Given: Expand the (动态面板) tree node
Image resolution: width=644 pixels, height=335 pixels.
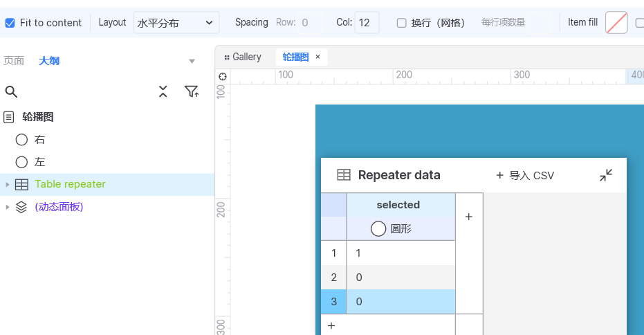Looking at the screenshot, I should [x=7, y=207].
